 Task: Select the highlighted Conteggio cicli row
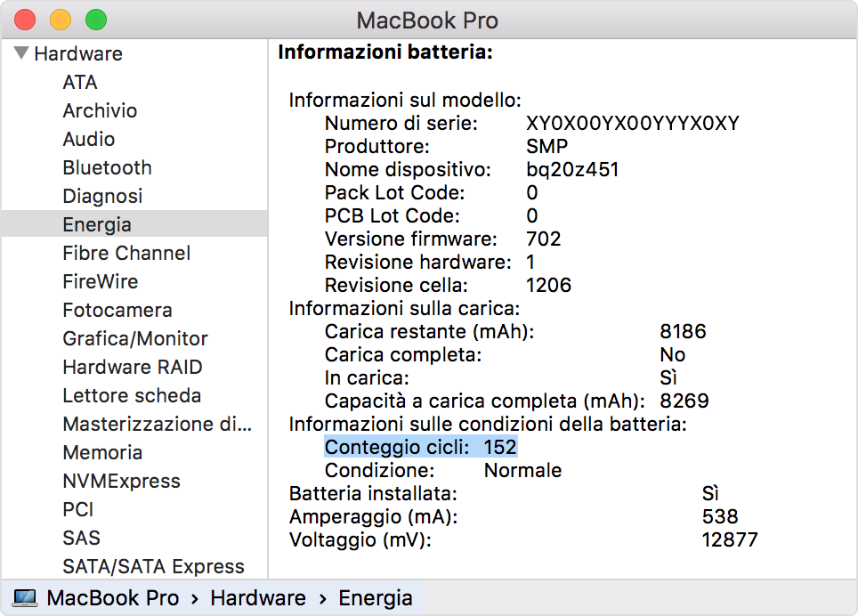coord(421,447)
